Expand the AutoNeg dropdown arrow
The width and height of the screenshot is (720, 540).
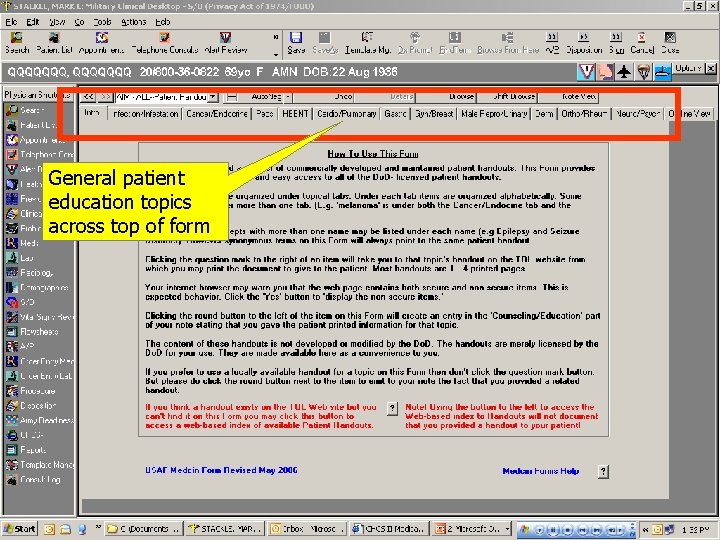[287, 97]
